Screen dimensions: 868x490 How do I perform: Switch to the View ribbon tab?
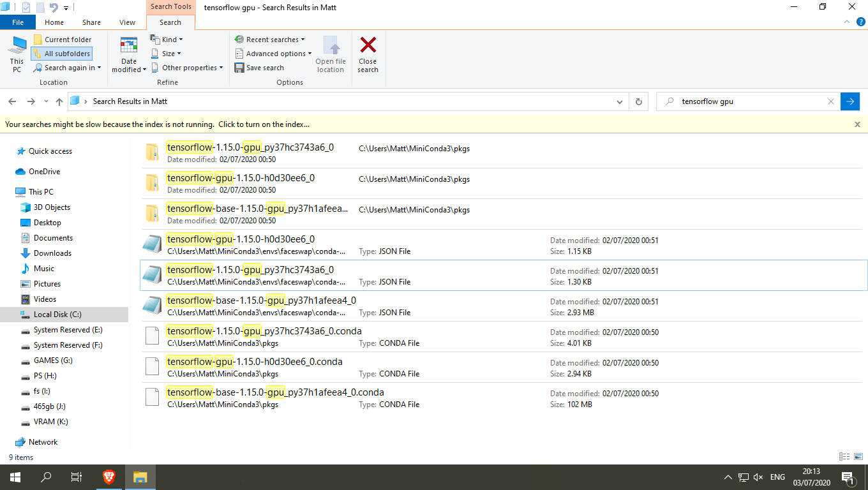tap(128, 22)
